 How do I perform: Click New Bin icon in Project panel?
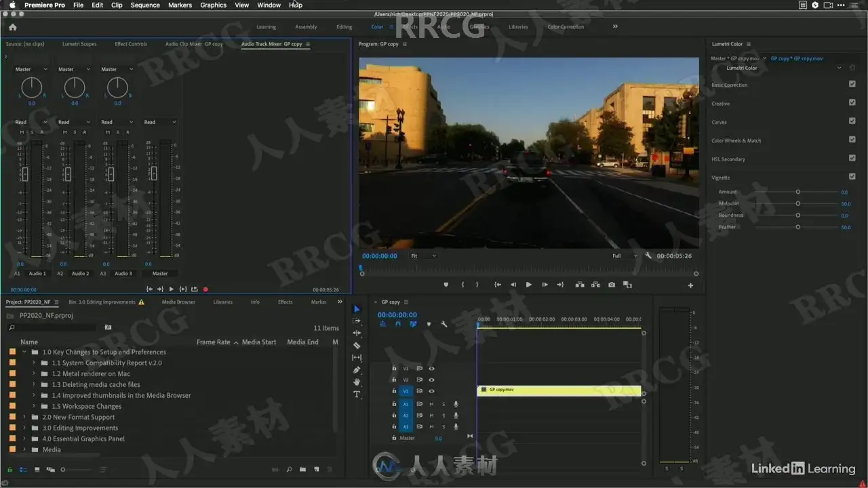point(302,469)
